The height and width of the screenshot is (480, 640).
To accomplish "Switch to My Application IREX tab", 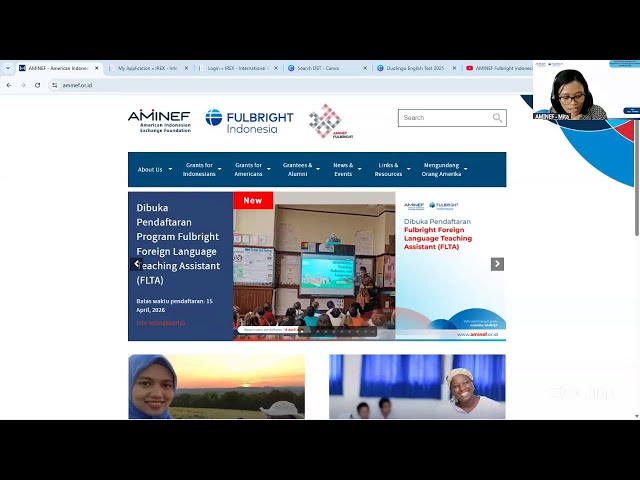I will (148, 68).
